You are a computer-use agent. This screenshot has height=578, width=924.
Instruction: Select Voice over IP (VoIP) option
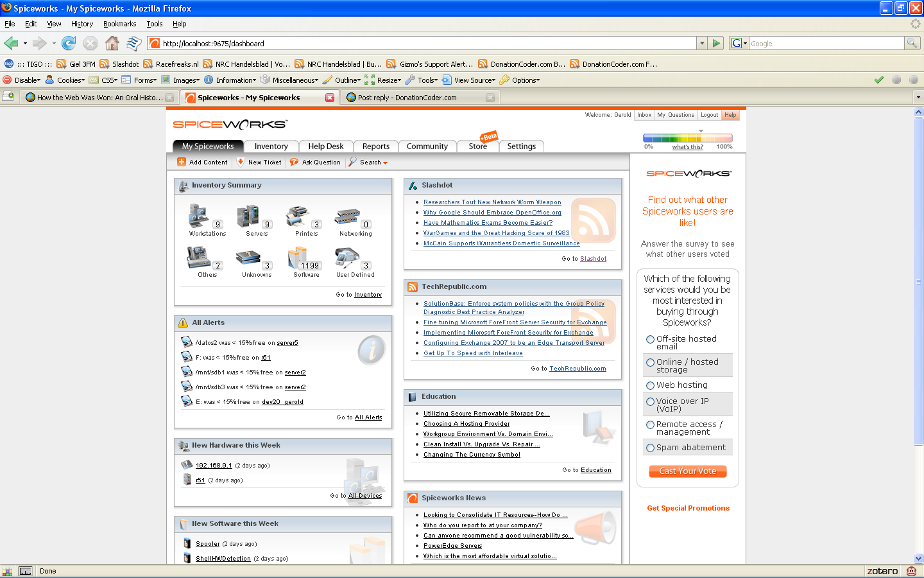(651, 401)
